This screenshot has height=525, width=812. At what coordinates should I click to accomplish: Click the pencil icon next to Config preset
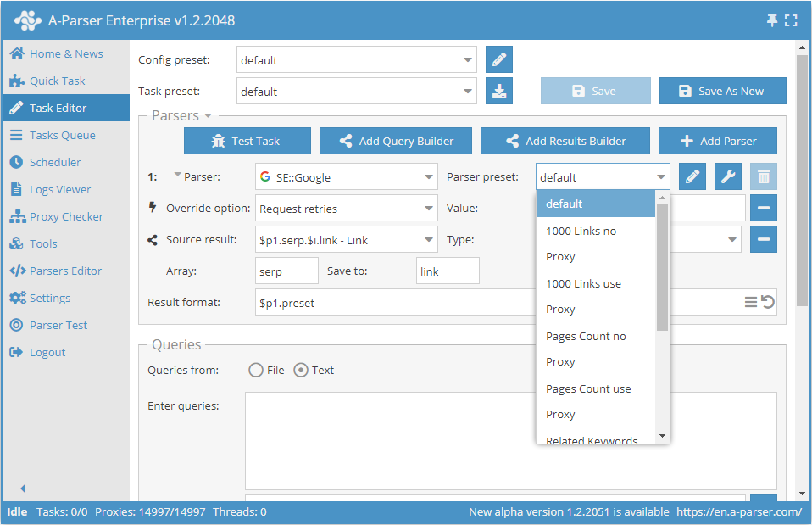point(499,60)
